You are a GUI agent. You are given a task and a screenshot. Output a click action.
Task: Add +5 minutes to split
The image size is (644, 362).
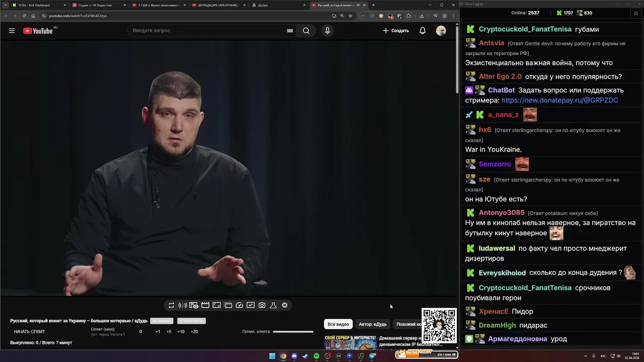tap(169, 332)
